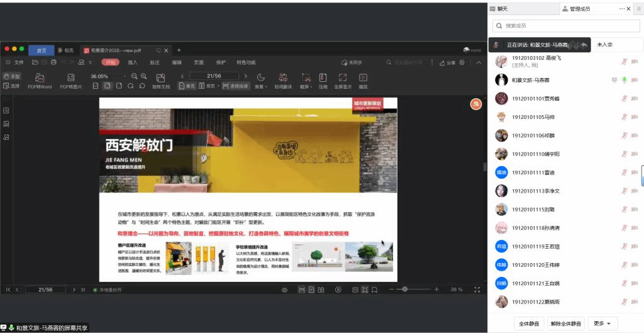Start the 播放 slideshow playback
644x333 pixels.
[x=363, y=78]
